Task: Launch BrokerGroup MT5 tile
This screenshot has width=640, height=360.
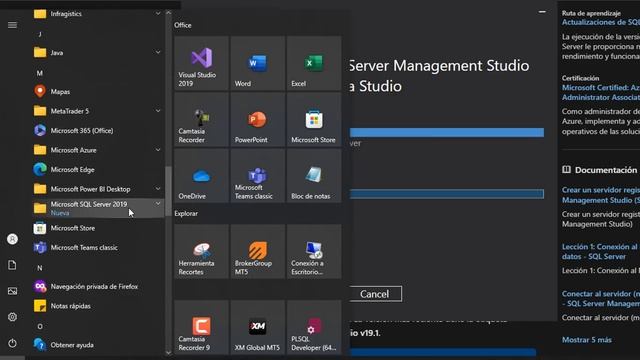Action: tap(258, 251)
